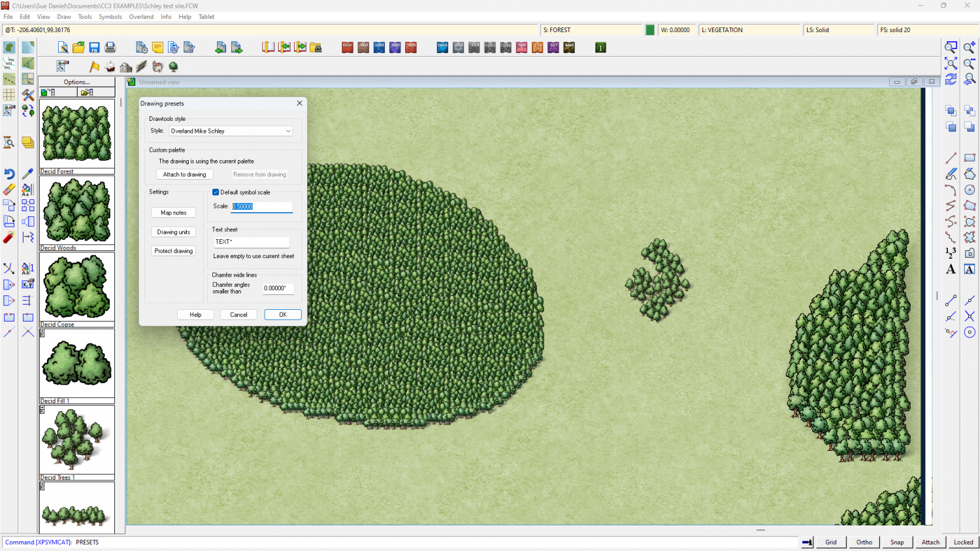Expand the Decid Fill 1 symbol group
This screenshot has height=551, width=980.
[x=42, y=333]
